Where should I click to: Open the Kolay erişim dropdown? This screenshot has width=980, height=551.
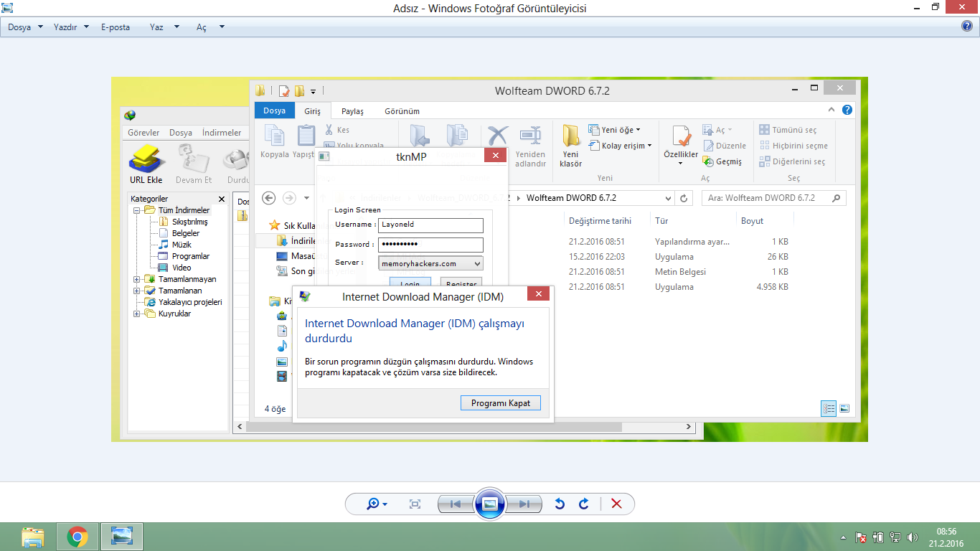click(620, 146)
